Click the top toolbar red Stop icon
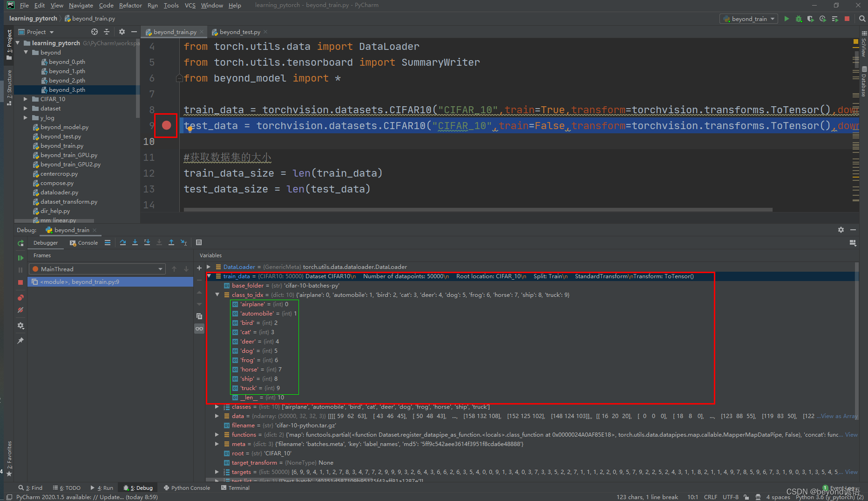The width and height of the screenshot is (868, 501). [x=847, y=19]
